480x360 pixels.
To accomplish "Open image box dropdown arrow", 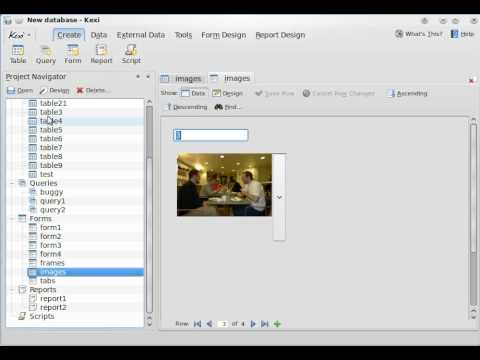I will coord(279,197).
